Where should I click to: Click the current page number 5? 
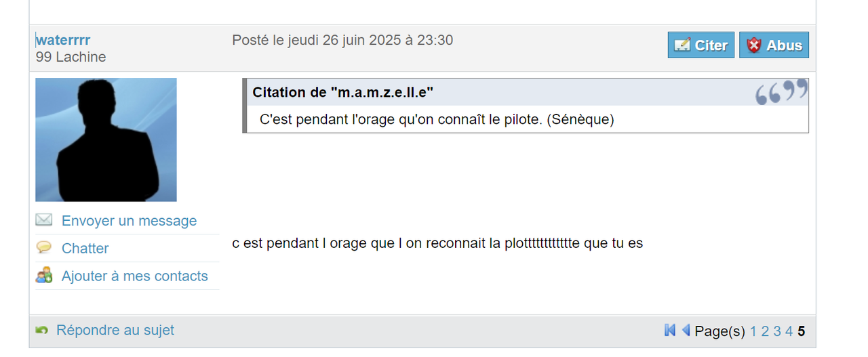click(802, 331)
